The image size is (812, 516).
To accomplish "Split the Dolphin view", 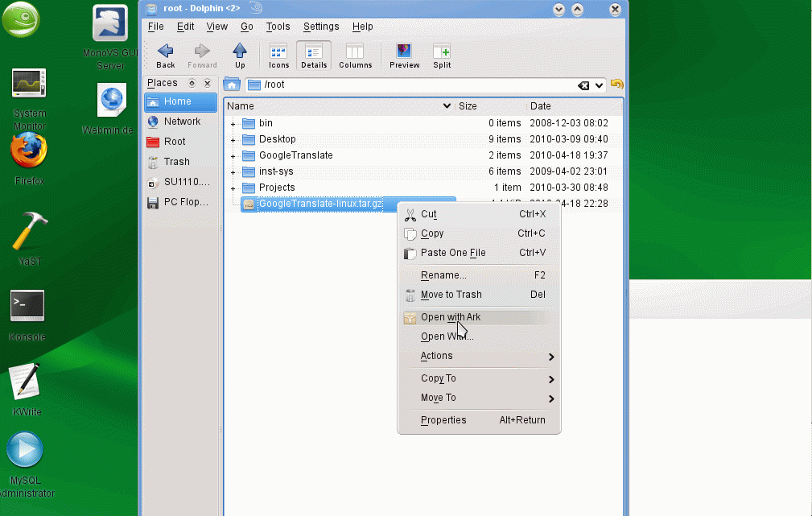I will (x=442, y=56).
